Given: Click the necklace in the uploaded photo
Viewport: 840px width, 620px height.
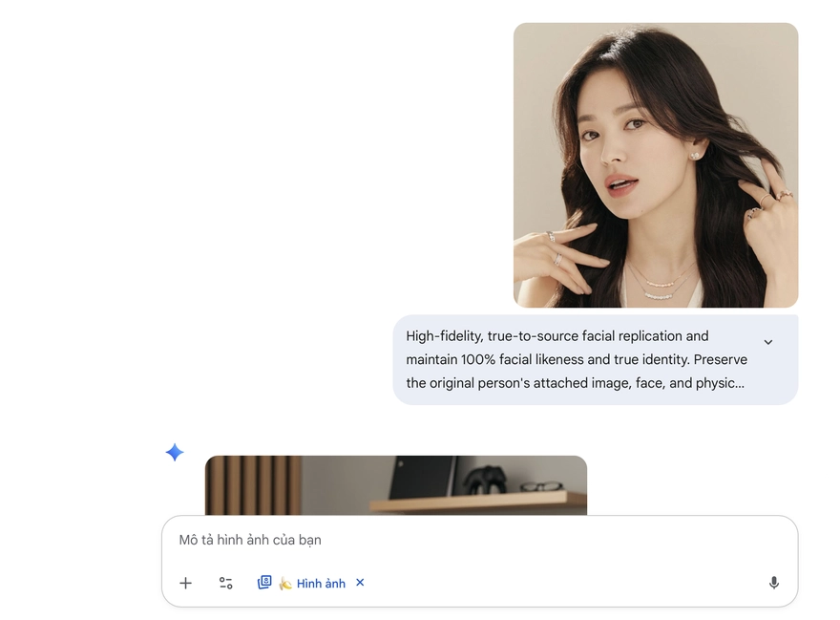Looking at the screenshot, I should tap(657, 283).
